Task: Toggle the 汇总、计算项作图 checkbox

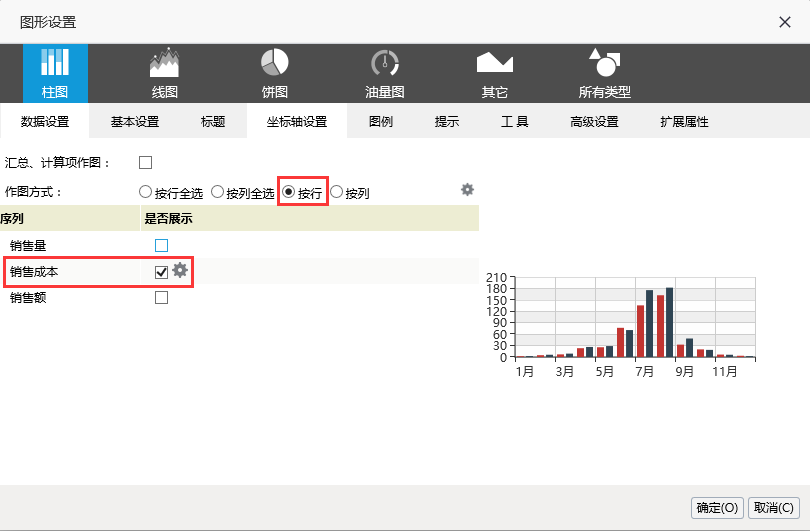Action: 146,163
